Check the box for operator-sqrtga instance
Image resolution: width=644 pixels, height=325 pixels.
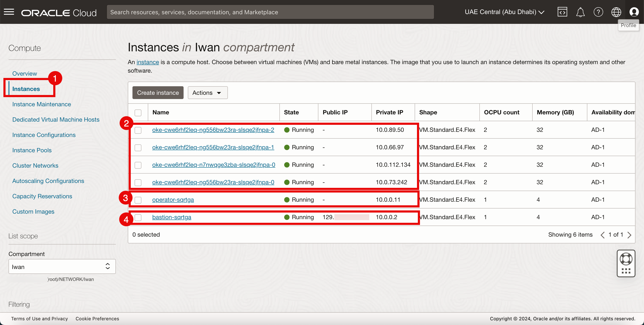(x=138, y=200)
